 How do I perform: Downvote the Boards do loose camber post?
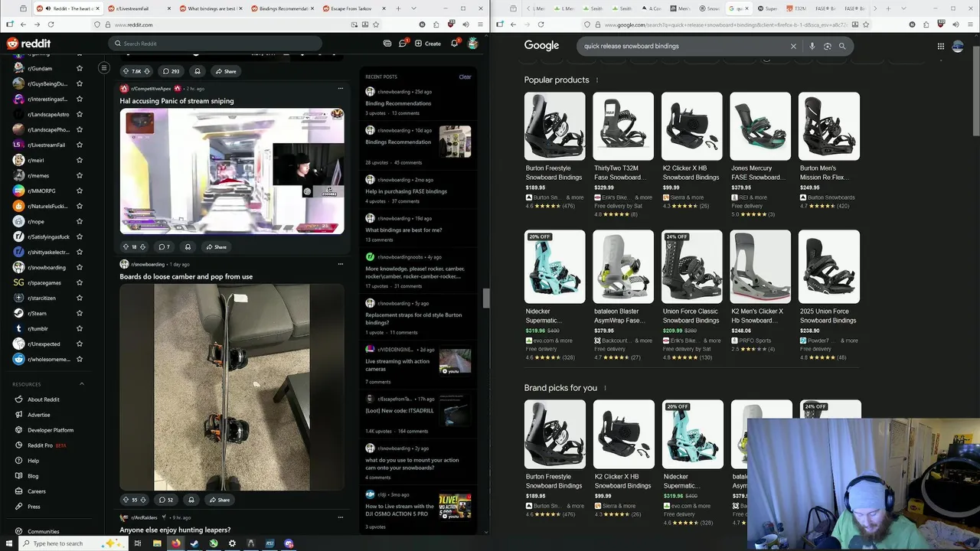pyautogui.click(x=142, y=500)
